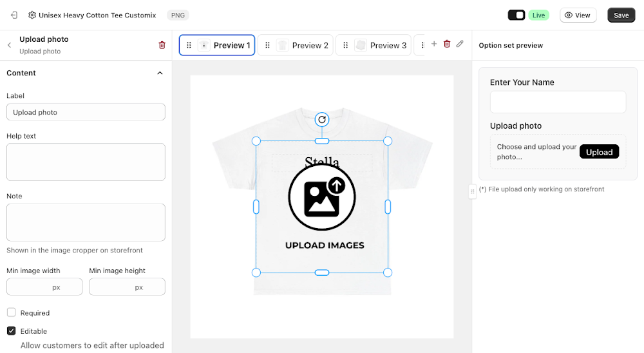This screenshot has height=353, width=644.
Task: Click 'Allow customers to edit after uploaded' text
Action: pyautogui.click(x=92, y=345)
